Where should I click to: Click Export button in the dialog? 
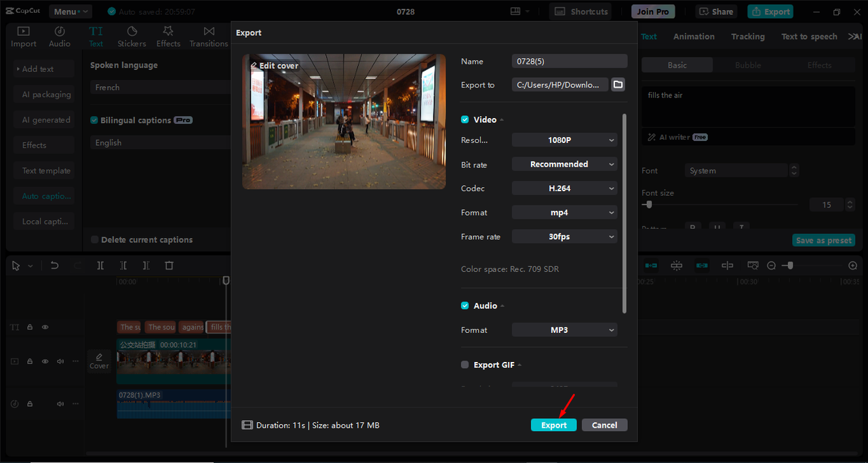coord(553,425)
